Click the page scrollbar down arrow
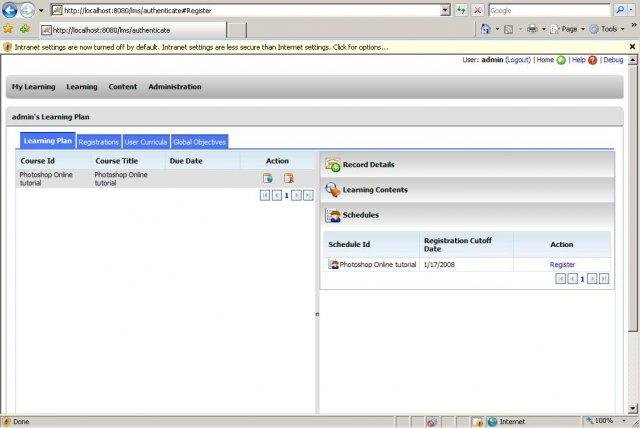Viewport: 640px width, 428px height. coord(633,408)
